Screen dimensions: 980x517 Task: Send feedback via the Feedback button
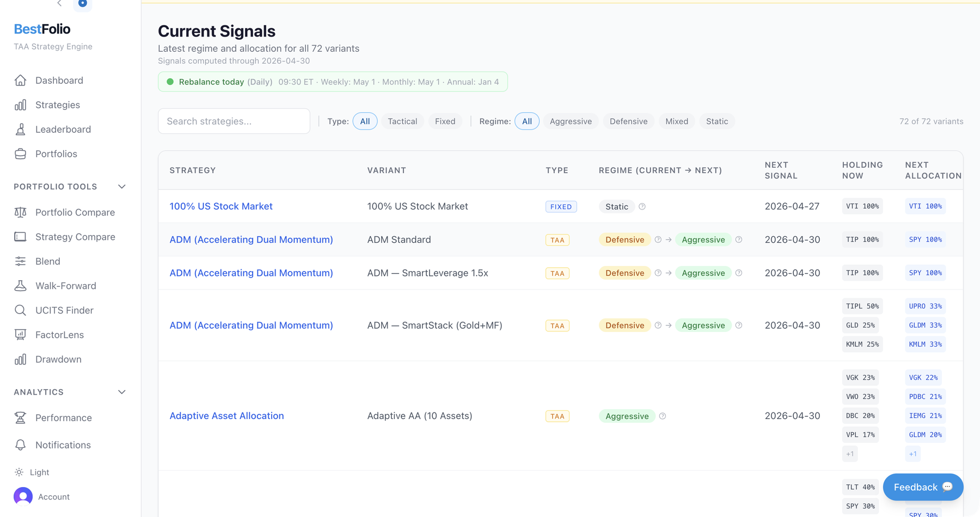tap(922, 487)
